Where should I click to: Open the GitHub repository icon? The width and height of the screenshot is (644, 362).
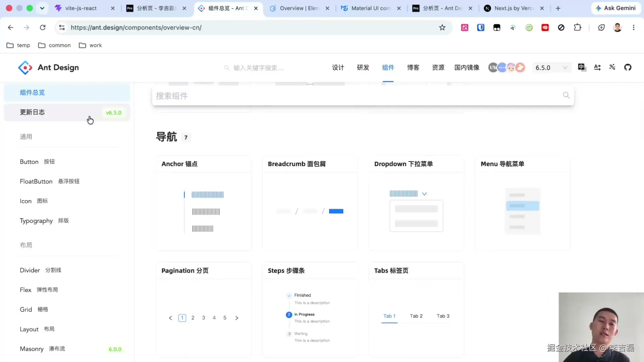628,67
